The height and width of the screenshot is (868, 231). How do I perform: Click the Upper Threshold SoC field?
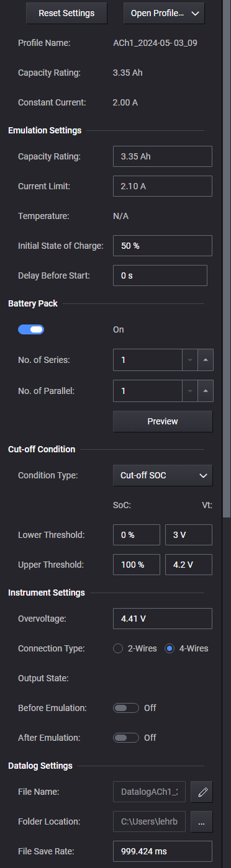pos(137,565)
